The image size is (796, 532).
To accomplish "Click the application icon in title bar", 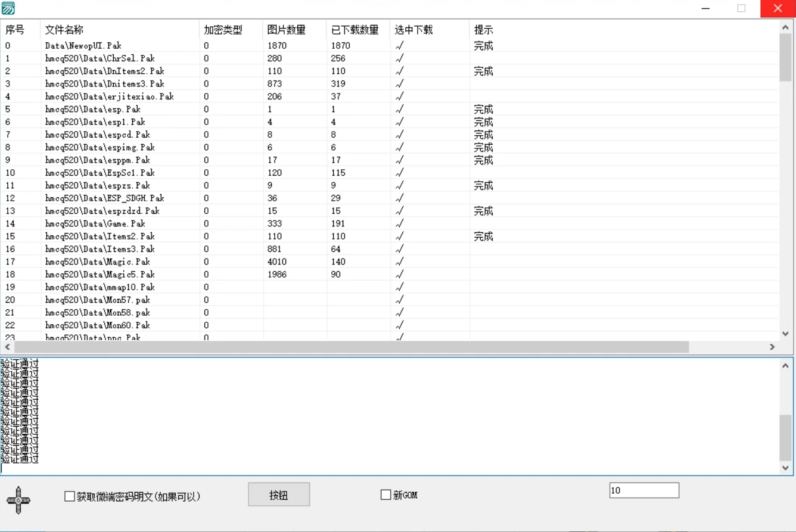I will [8, 8].
